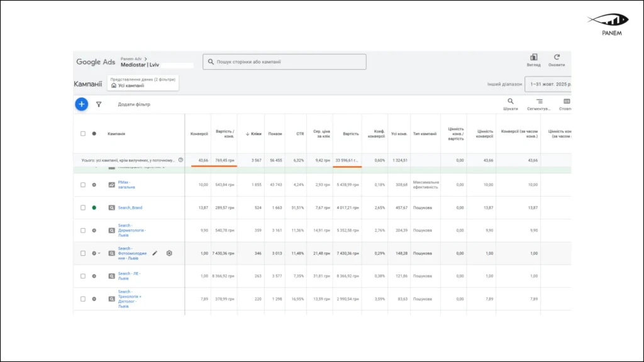Click the 8 366,92 грн cost cell of Search - ЛЕ

click(x=347, y=277)
